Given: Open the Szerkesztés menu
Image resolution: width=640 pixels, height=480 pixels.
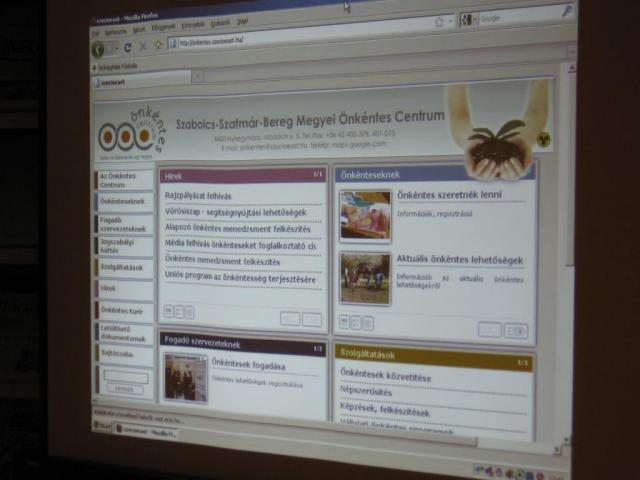Looking at the screenshot, I should point(116,31).
